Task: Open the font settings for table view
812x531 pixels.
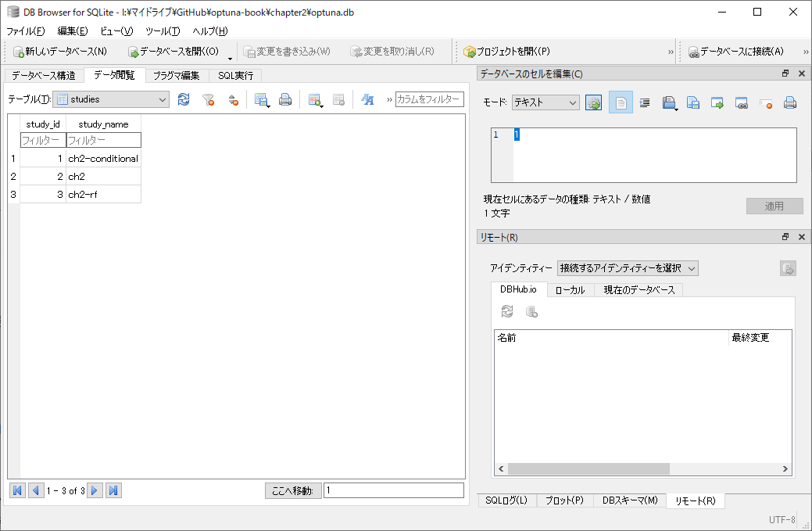Action: [367, 100]
